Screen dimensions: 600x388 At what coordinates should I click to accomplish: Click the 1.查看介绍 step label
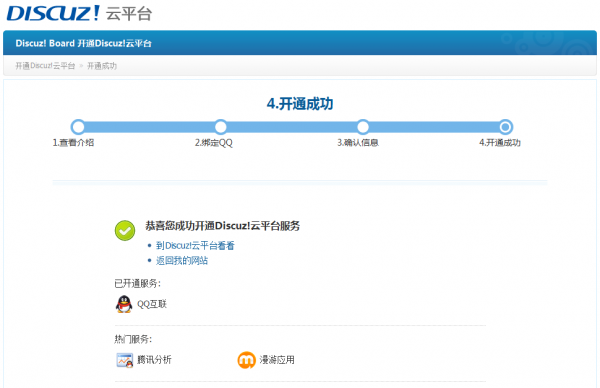[x=73, y=143]
